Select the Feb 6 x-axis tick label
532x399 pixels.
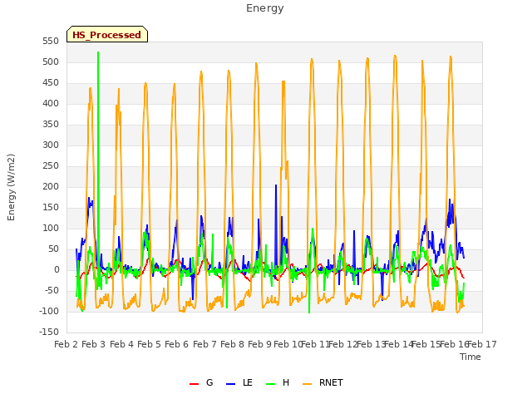pyautogui.click(x=176, y=344)
